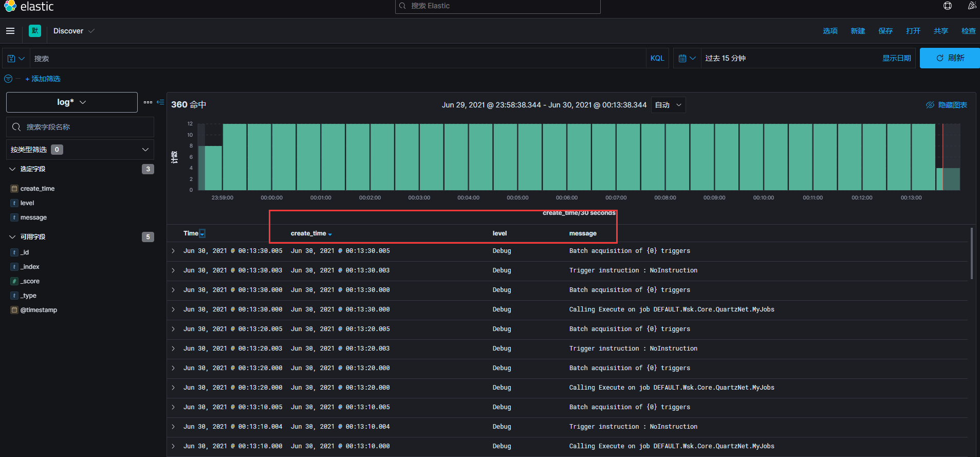The image size is (980, 457).
Task: Click the green default space avatar
Action: click(x=35, y=31)
